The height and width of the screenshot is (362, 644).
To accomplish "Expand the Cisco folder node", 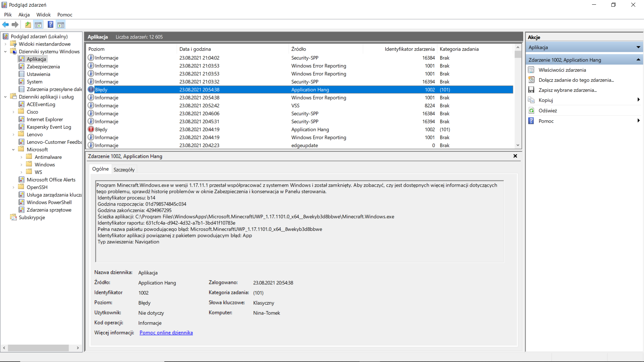I will (13, 112).
